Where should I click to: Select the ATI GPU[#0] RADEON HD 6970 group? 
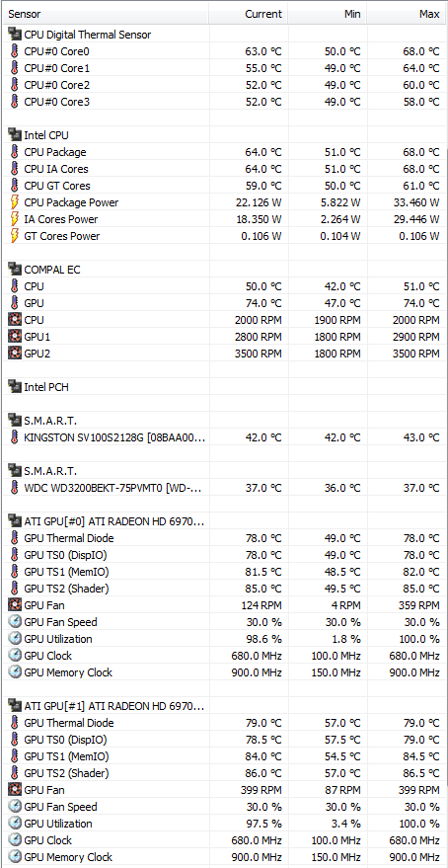click(x=225, y=521)
